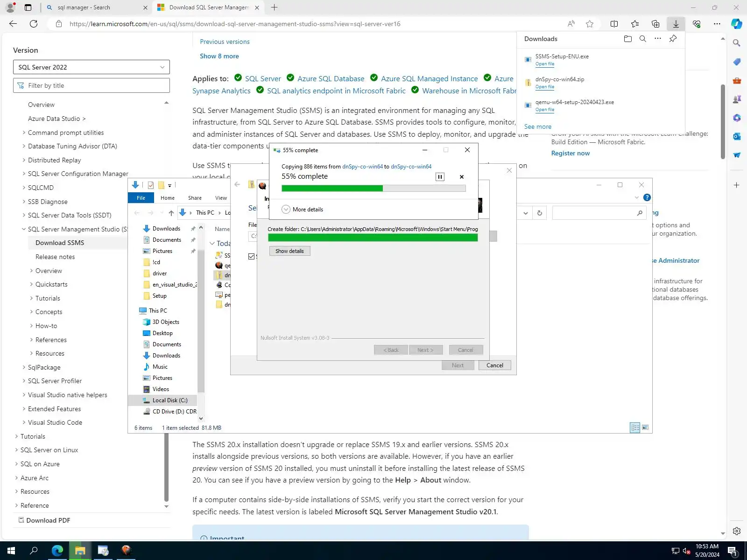Viewport: 747px width, 560px height.
Task: Pin the Downloads panel
Action: pyautogui.click(x=673, y=39)
